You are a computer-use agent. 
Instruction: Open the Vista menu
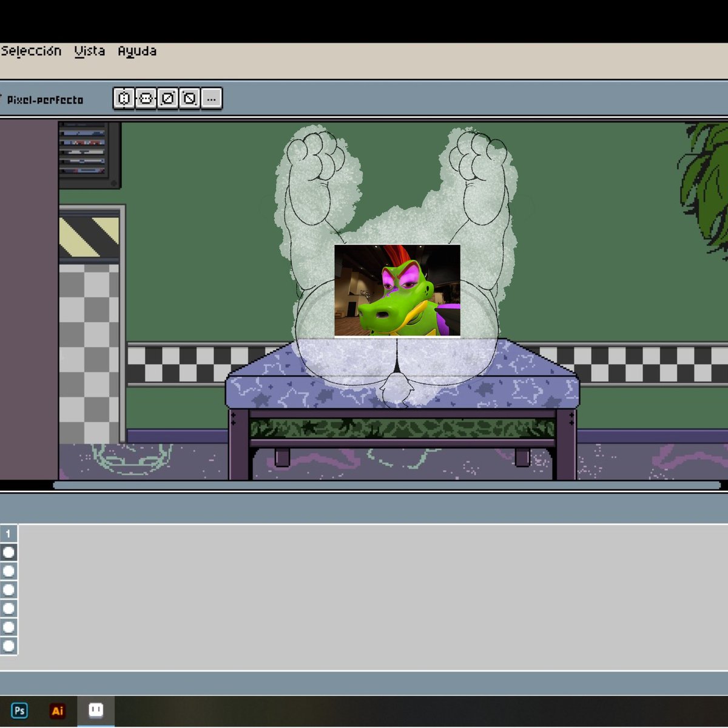coord(90,52)
